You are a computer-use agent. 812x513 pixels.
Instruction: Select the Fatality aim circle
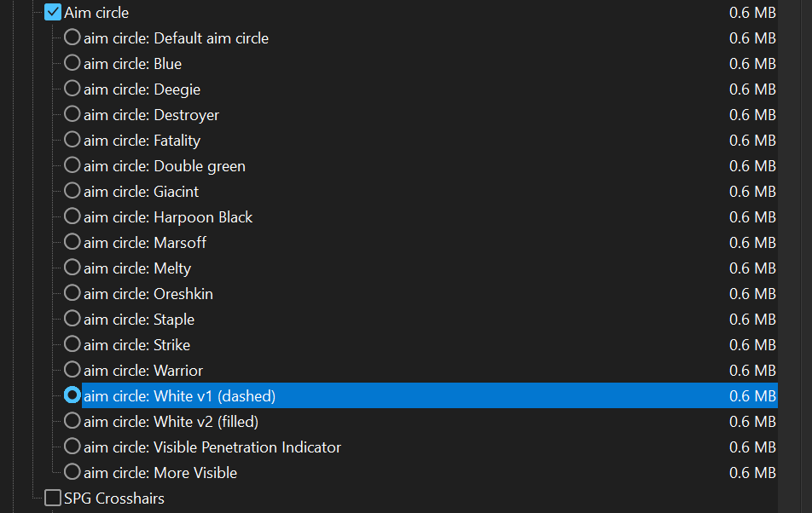click(x=72, y=140)
